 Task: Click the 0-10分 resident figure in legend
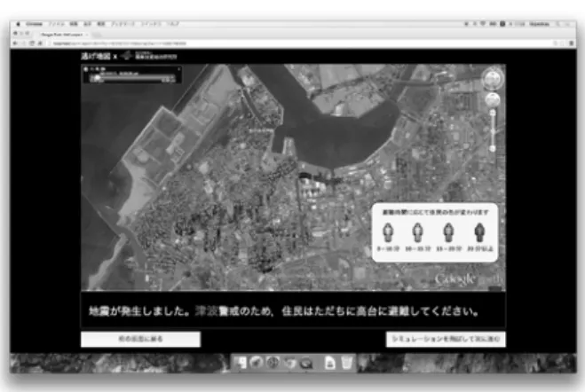click(x=388, y=233)
